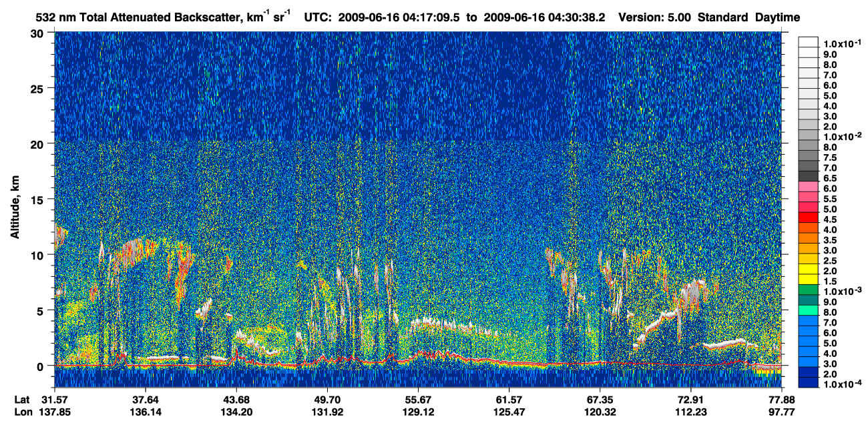
Task: Pick the bright red colorbar swatch
Action: pyautogui.click(x=809, y=218)
